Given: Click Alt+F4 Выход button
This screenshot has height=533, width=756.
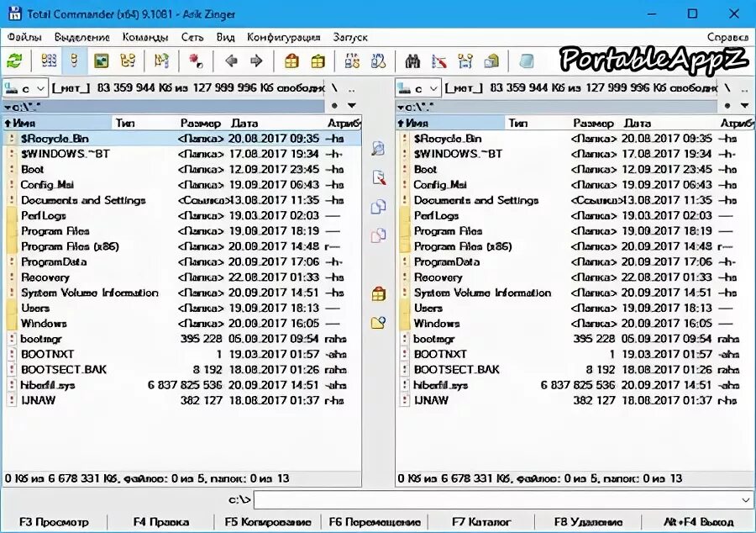Looking at the screenshot, I should [x=699, y=522].
